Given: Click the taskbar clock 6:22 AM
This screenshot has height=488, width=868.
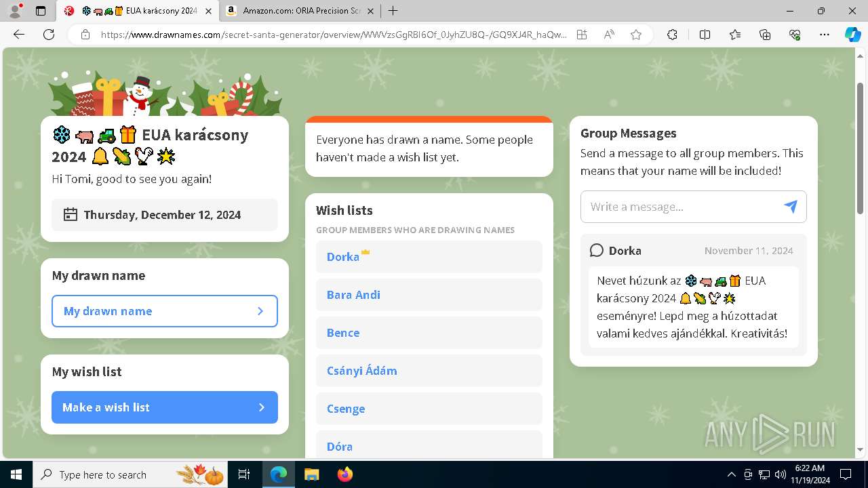Looking at the screenshot, I should pos(810,468).
